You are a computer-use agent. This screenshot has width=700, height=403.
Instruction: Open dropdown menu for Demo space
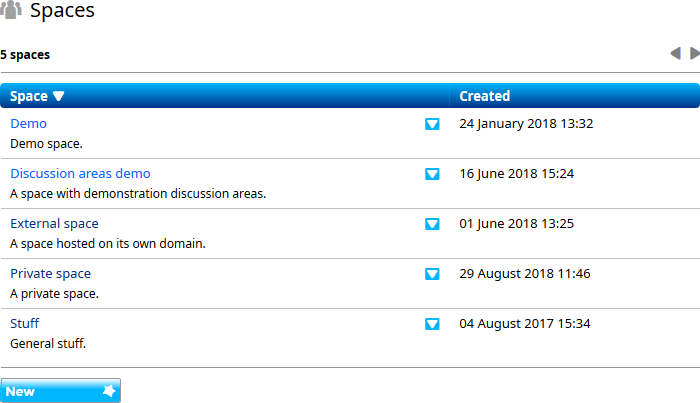click(x=432, y=124)
